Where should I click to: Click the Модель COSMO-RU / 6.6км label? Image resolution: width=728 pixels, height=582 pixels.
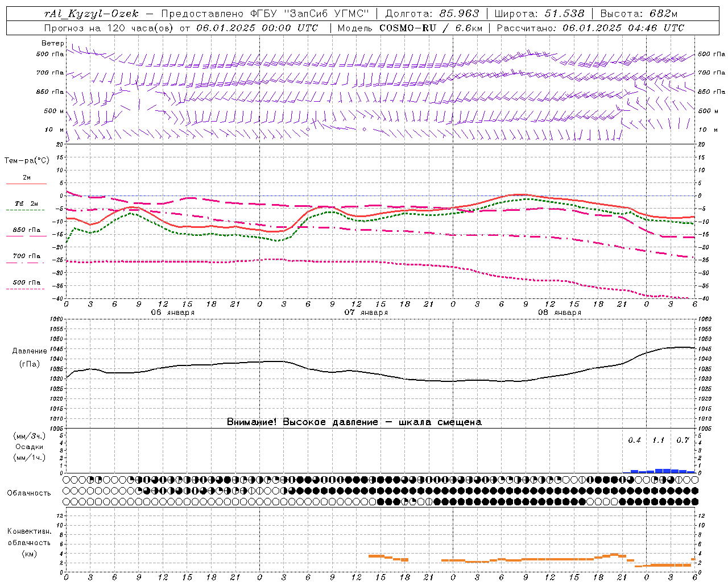click(410, 28)
